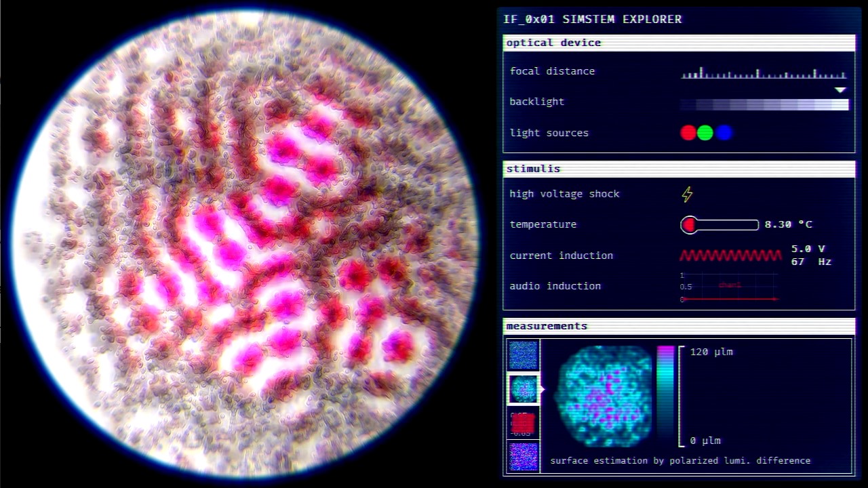Trigger the high voltage shock lightning icon
Viewport: 868px width, 488px height.
[x=687, y=195]
